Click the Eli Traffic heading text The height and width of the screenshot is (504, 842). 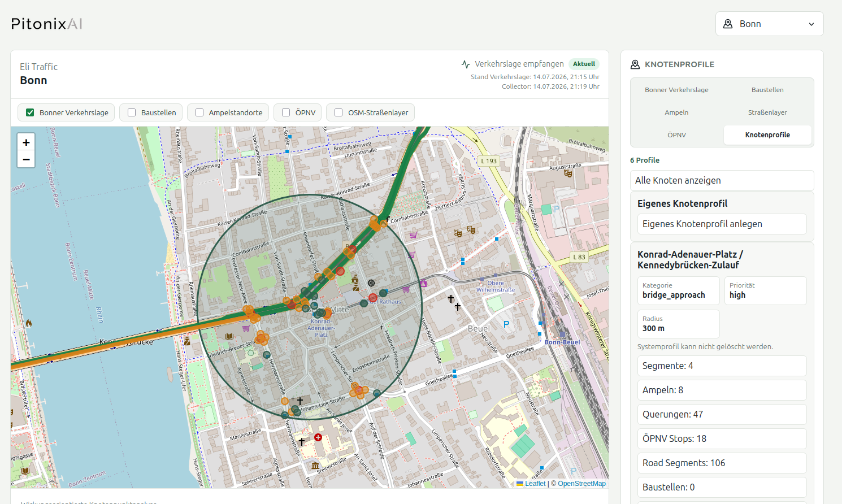(39, 67)
